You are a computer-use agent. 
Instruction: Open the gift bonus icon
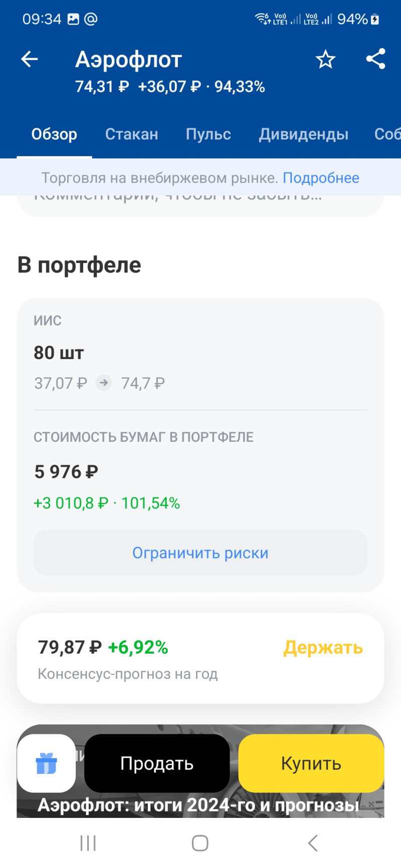click(46, 763)
